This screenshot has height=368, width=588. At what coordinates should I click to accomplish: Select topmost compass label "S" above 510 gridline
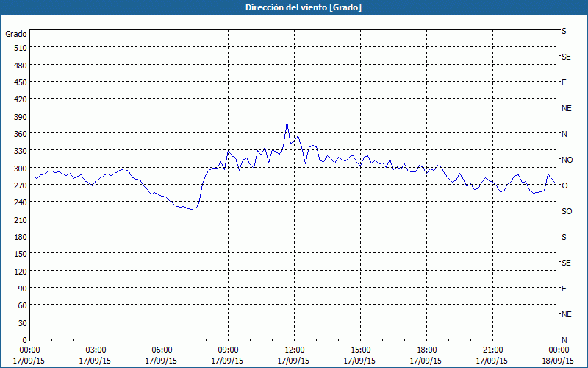pos(564,31)
